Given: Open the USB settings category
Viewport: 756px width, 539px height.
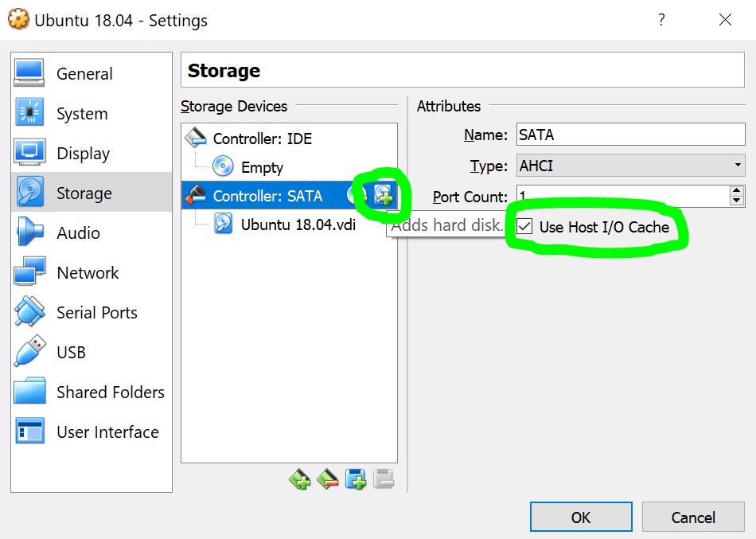Looking at the screenshot, I should point(71,353).
